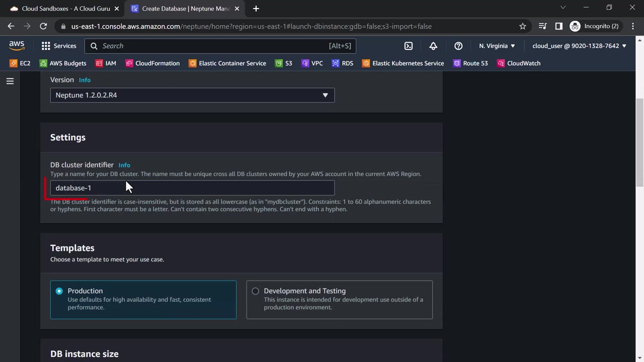
Task: Open a new browser tab
Action: tap(256, 9)
